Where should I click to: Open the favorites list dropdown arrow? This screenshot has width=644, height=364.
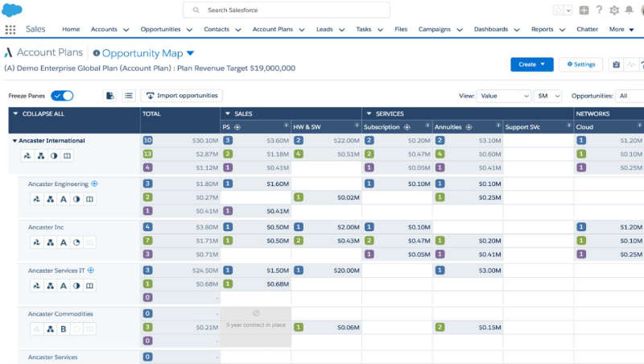[569, 10]
